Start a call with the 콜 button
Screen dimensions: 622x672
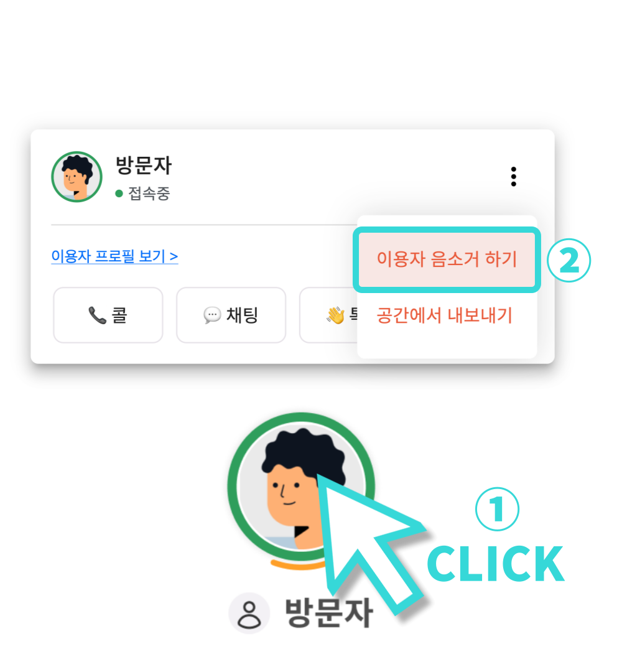(108, 315)
